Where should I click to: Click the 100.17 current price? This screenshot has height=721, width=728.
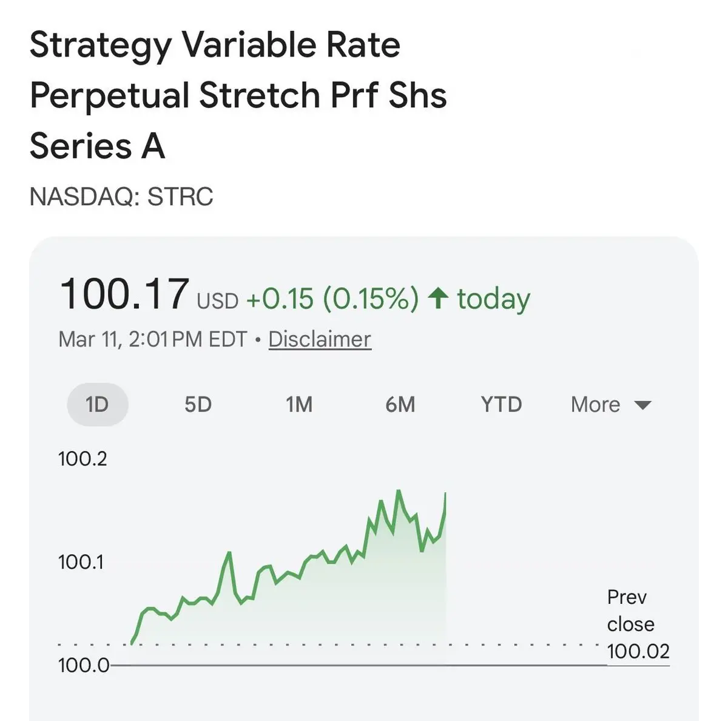(124, 294)
